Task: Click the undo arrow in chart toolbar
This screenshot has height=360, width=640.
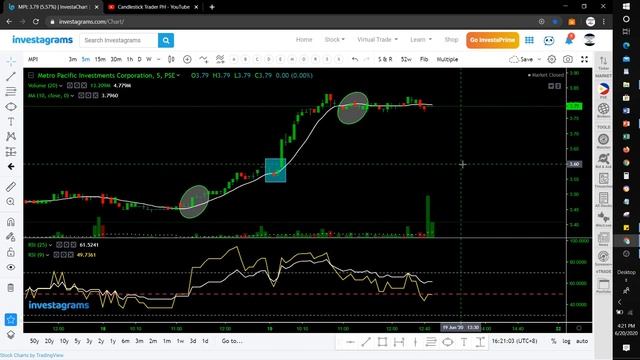Action: tap(355, 60)
